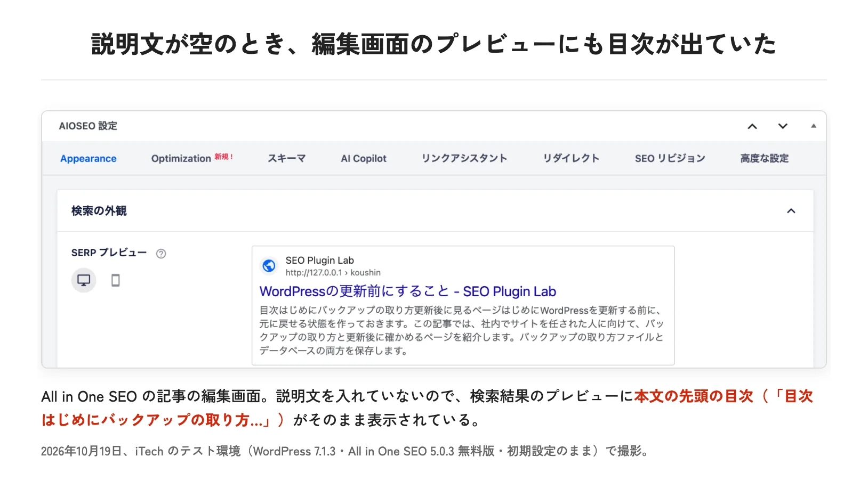Screen dimensions: 868x489
Task: Switch to the スキーマ tab
Action: 287,158
